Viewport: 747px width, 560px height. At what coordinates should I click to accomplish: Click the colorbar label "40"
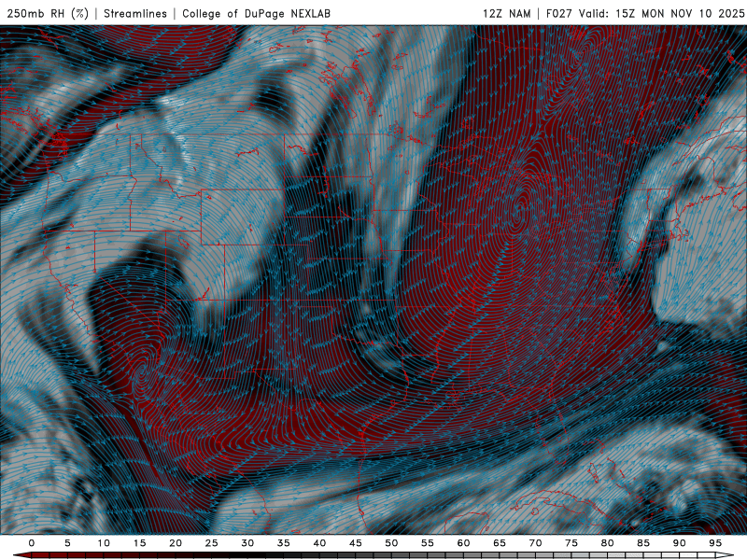(319, 543)
